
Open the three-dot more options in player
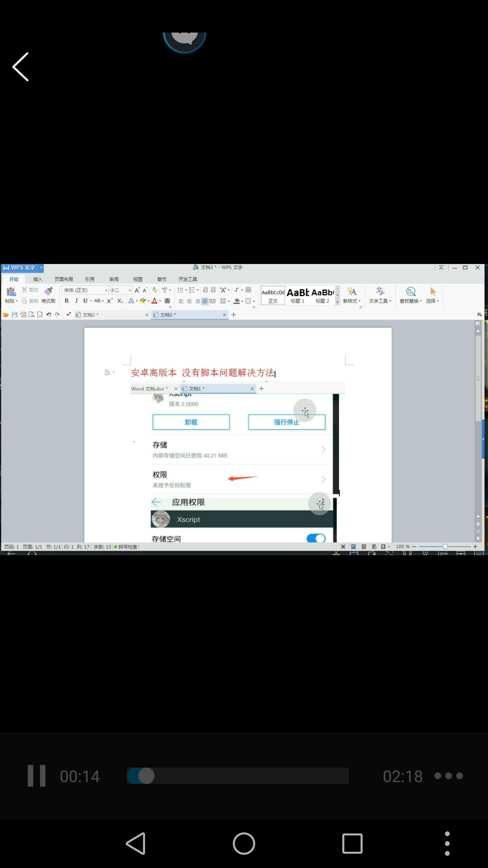pos(449,776)
